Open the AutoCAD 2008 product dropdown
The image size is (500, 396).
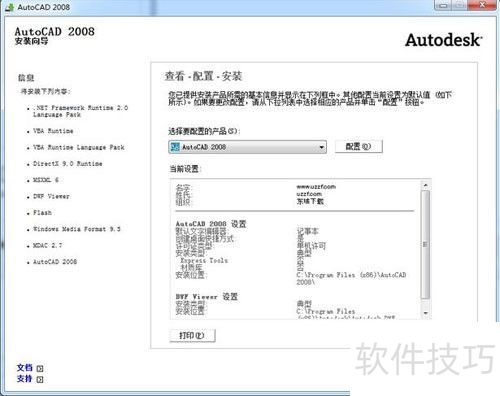(247, 147)
